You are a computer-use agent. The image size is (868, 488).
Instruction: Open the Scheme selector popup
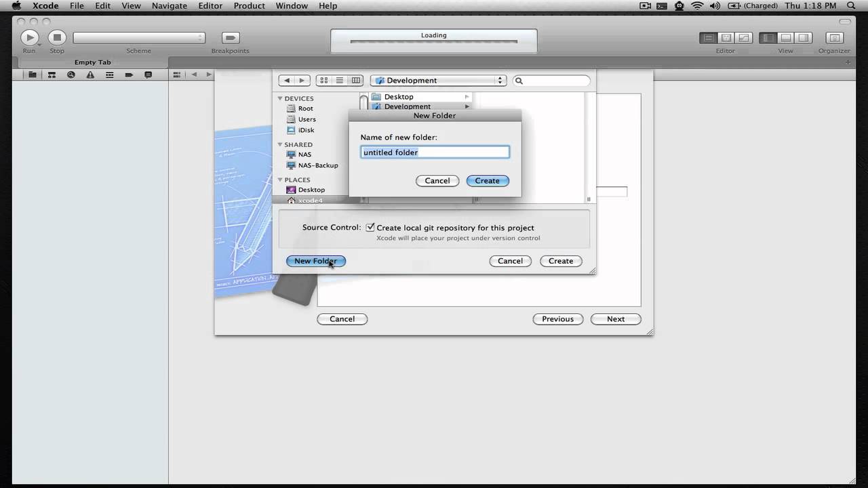click(x=139, y=38)
